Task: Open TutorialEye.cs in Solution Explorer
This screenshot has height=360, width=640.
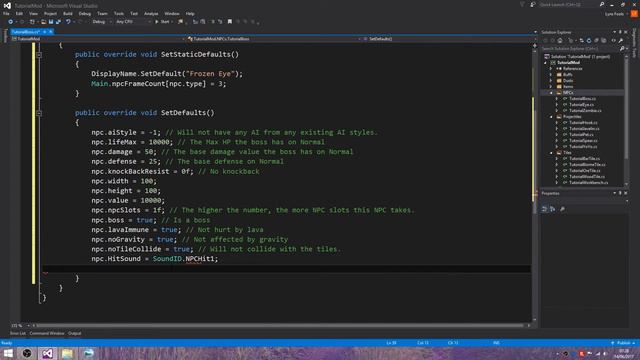Action: [581, 104]
